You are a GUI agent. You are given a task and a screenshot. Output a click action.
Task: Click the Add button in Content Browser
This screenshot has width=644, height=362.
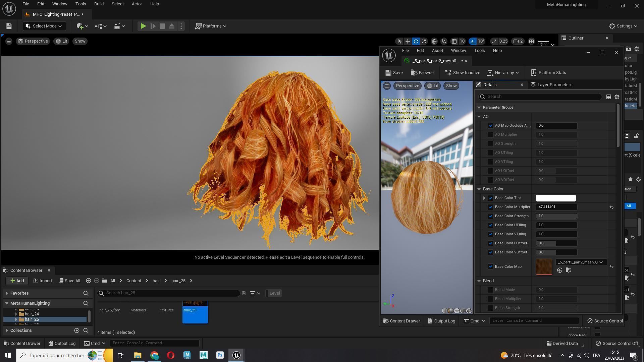click(17, 281)
